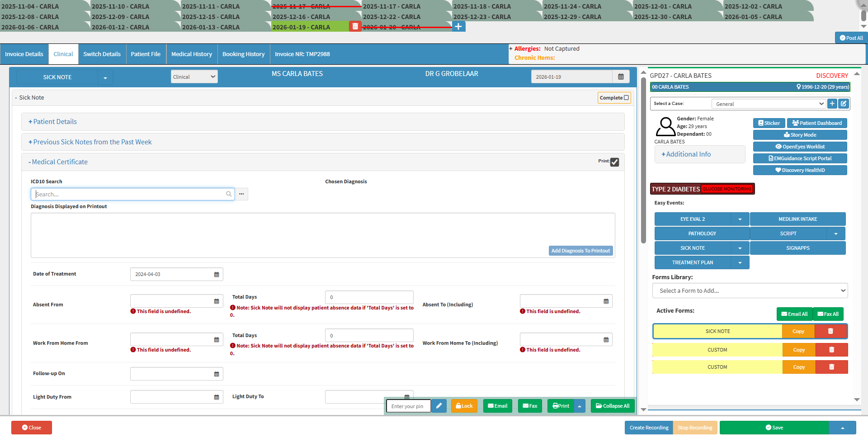Screen dimensions: 868x438
Task: Open the Booking History tab
Action: point(243,54)
